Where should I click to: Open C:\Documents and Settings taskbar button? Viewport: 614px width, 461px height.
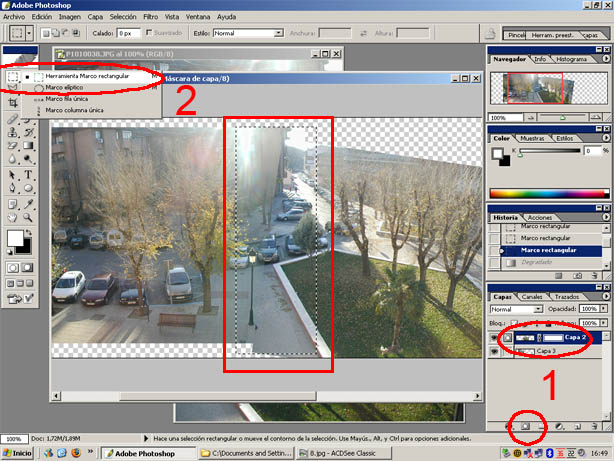[246, 454]
